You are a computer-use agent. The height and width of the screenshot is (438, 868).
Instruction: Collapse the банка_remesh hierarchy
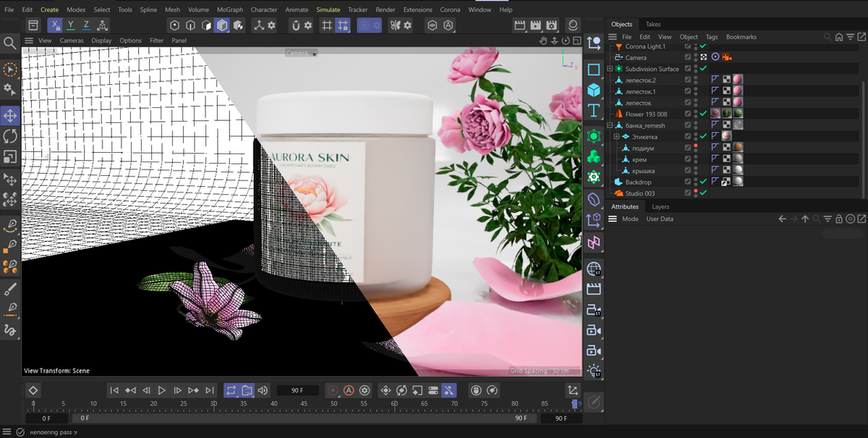[x=610, y=125]
